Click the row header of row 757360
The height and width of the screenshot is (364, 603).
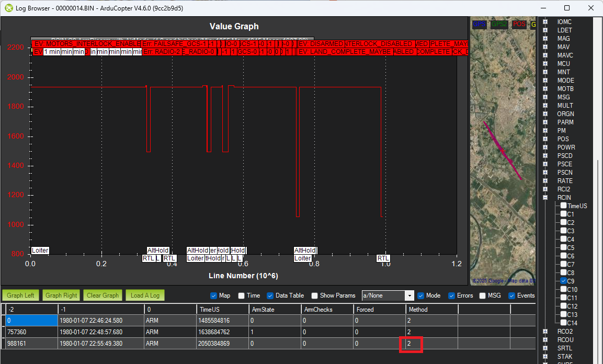pyautogui.click(x=4, y=332)
